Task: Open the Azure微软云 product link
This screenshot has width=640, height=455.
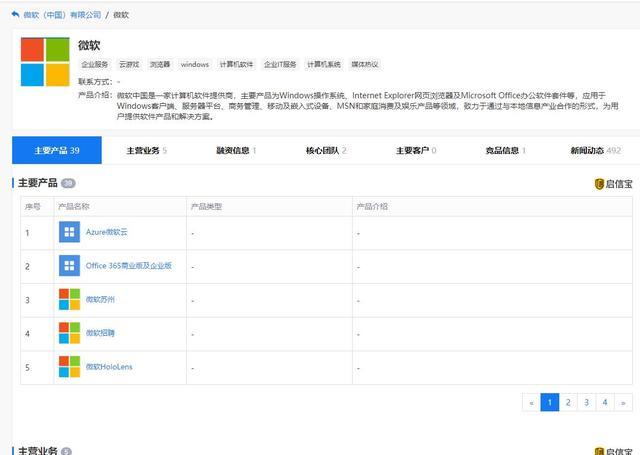Action: tap(107, 232)
